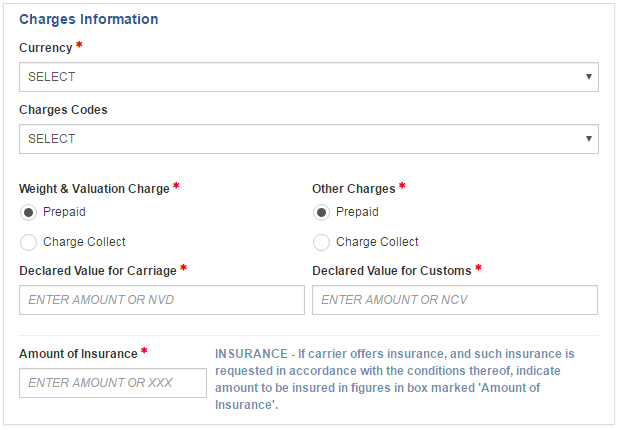619x430 pixels.
Task: Click the Declared Value for Carriage label
Action: [x=98, y=271]
